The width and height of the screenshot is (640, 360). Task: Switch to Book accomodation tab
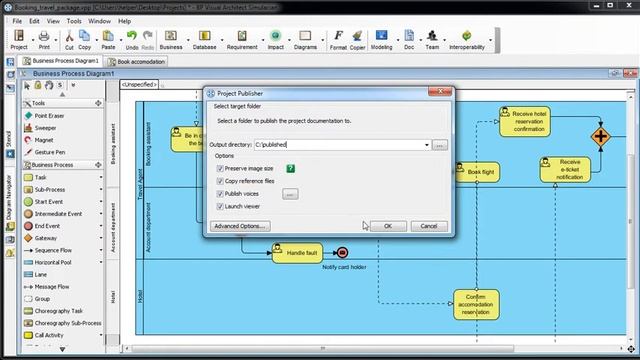coord(137,62)
